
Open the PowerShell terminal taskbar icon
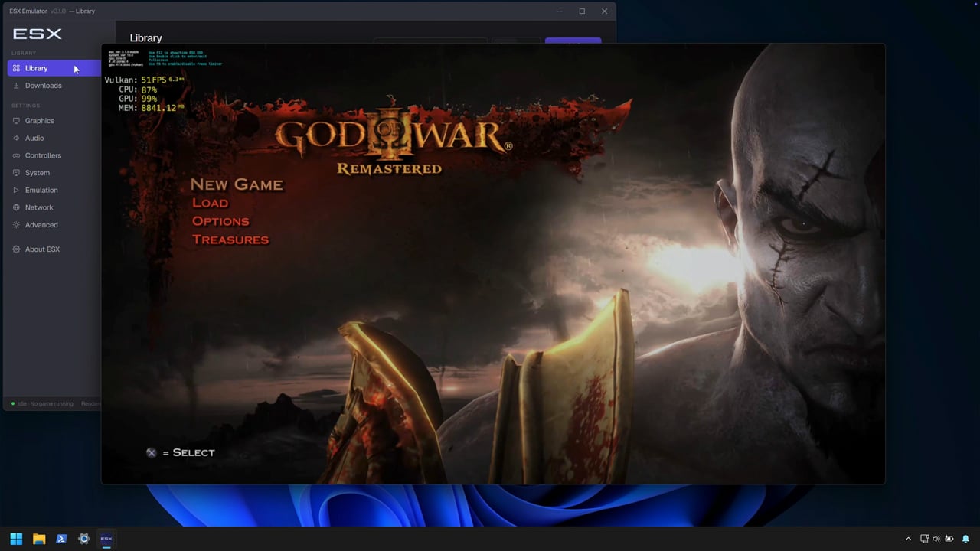tap(61, 539)
